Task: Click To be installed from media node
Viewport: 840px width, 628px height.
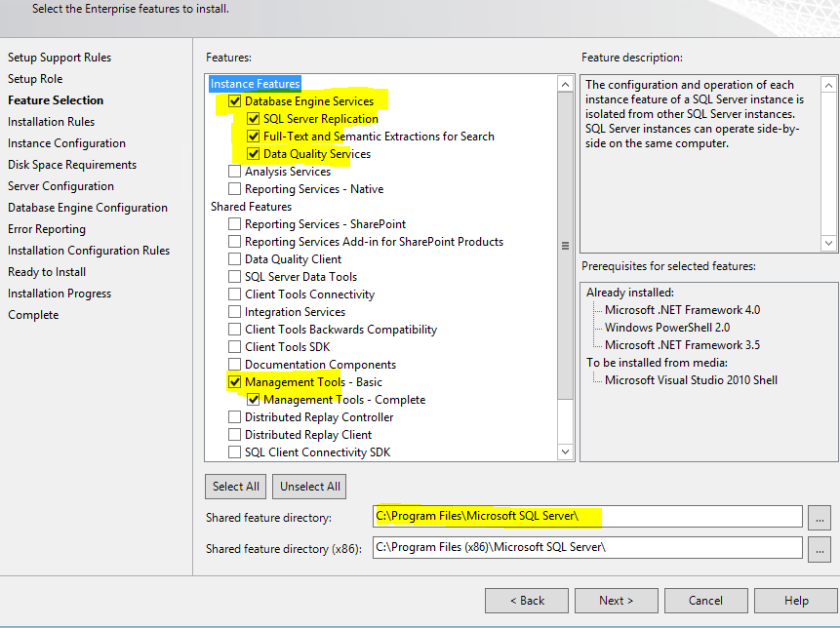Action: [657, 363]
